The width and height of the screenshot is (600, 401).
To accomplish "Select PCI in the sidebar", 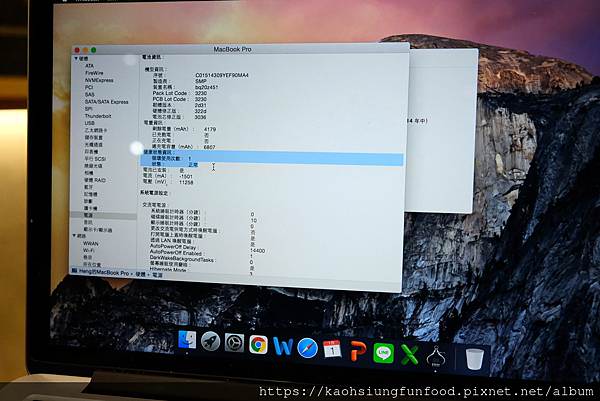I will click(x=89, y=87).
